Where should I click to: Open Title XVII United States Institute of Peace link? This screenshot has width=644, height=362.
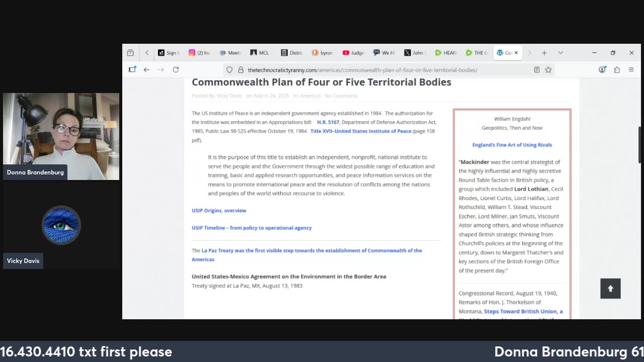pos(361,131)
